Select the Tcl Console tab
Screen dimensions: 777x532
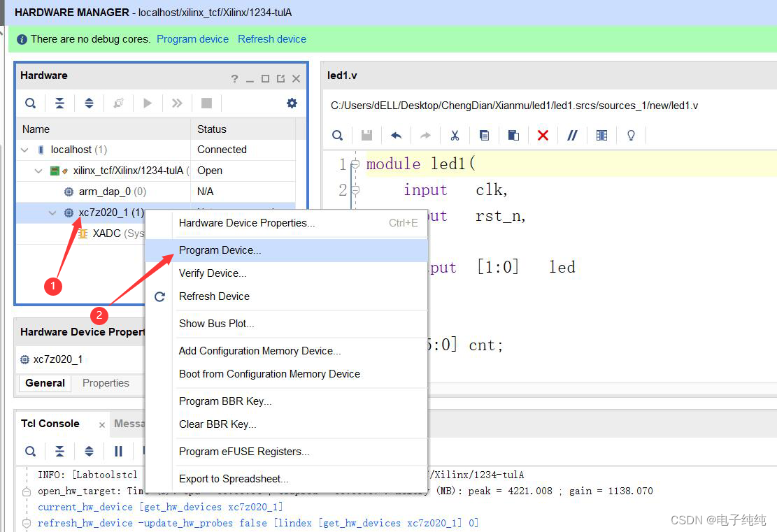pos(50,424)
